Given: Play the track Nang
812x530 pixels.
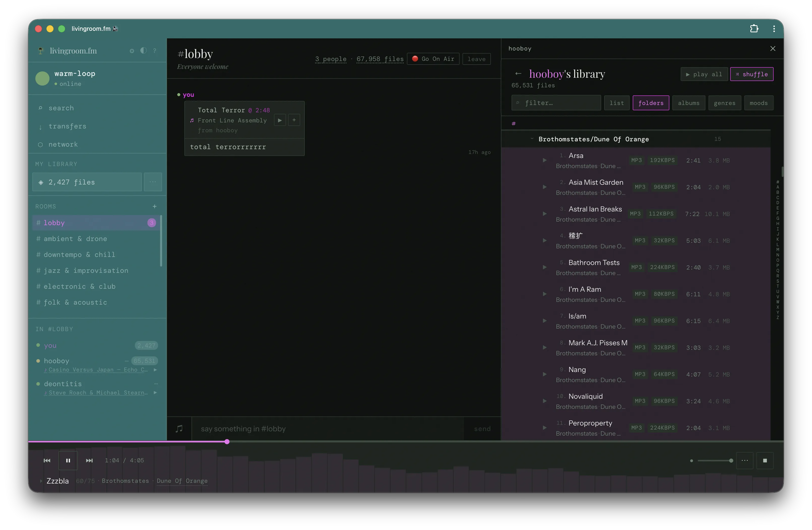Looking at the screenshot, I should click(545, 374).
